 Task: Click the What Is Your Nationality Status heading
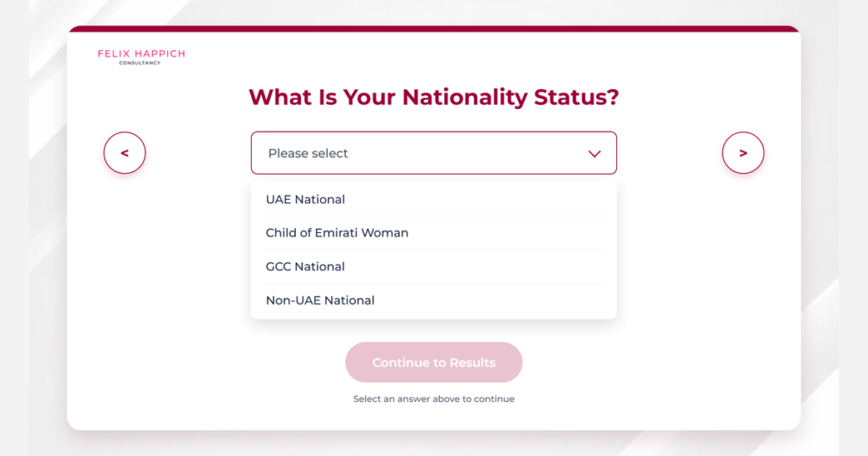(433, 97)
